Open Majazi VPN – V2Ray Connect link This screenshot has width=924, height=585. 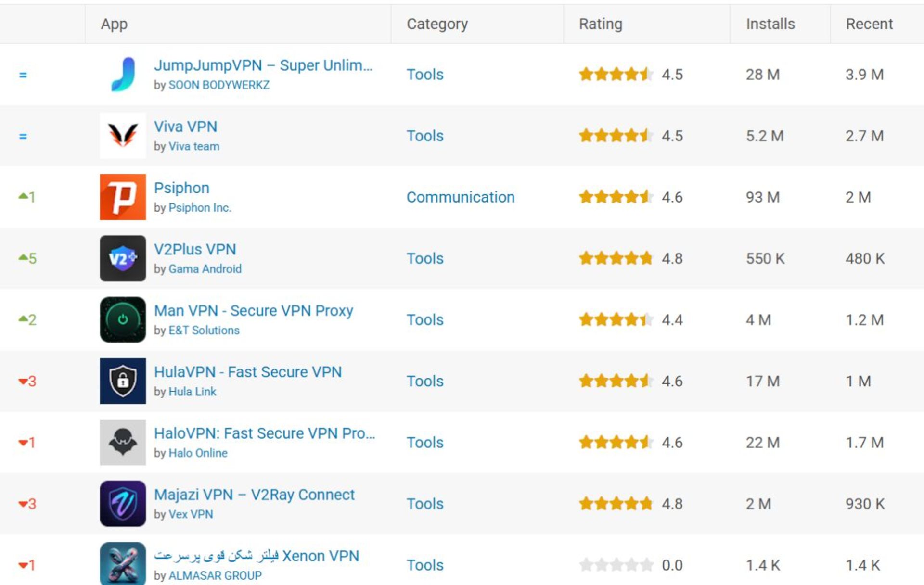click(x=254, y=495)
